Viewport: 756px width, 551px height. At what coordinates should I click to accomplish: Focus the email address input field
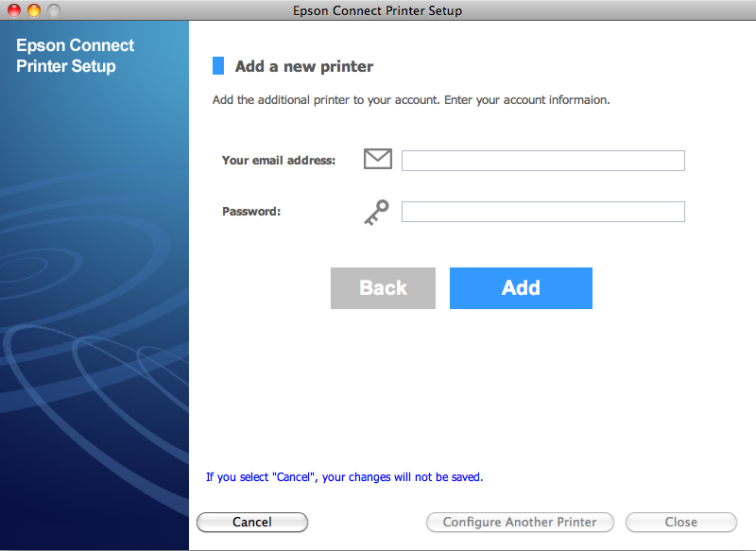542,161
